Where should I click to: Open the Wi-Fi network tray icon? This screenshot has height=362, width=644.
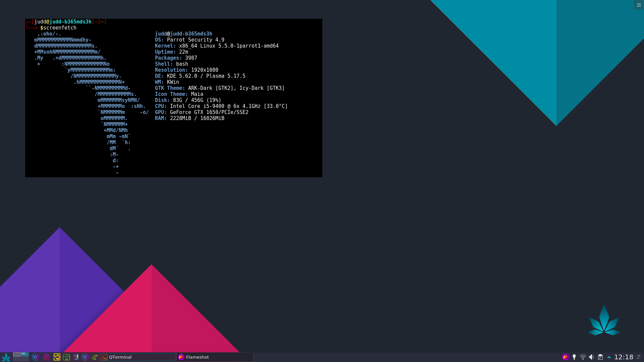583,357
